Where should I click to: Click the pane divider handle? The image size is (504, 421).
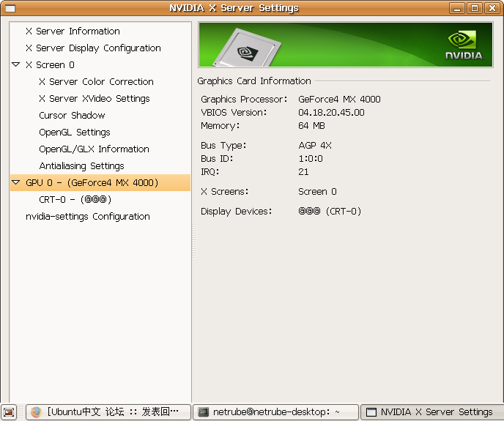coord(194,241)
